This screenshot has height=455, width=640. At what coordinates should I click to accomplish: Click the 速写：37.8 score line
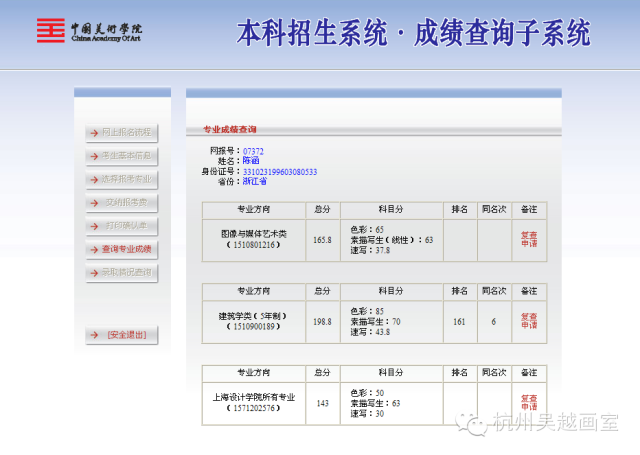tap(370, 250)
